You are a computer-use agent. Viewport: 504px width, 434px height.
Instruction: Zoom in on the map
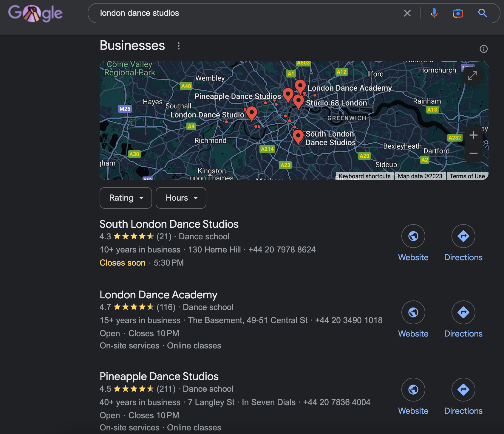[473, 135]
